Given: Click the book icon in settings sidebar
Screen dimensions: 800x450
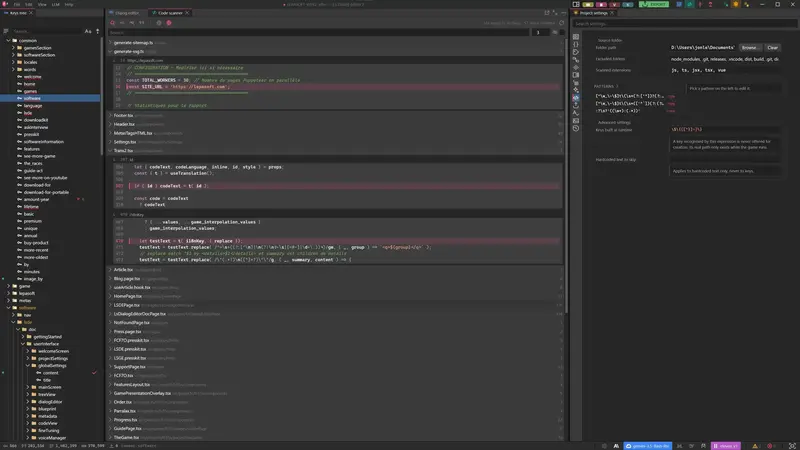Looking at the screenshot, I should [576, 75].
